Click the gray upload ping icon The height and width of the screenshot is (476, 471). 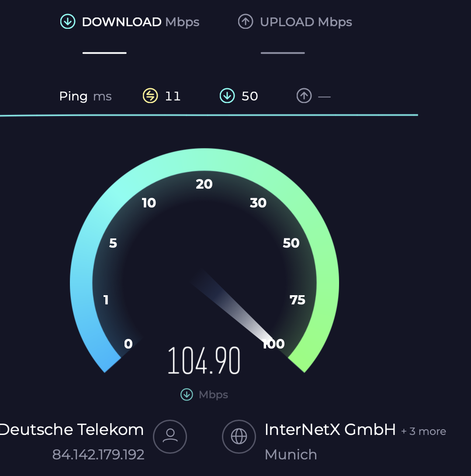[x=304, y=96]
